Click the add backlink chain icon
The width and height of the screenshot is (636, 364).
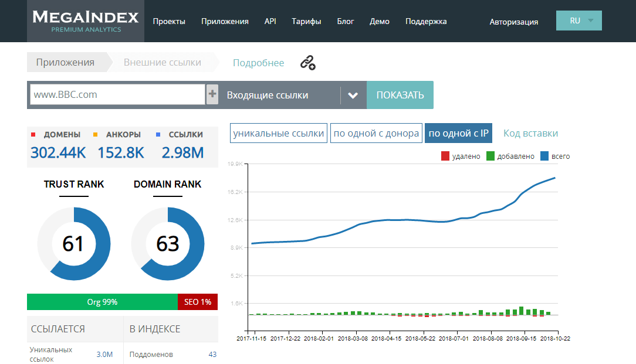[x=308, y=63]
